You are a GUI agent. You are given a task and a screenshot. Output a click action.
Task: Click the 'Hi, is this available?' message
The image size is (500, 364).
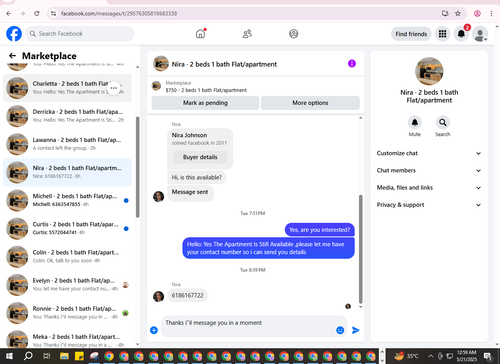pyautogui.click(x=197, y=177)
